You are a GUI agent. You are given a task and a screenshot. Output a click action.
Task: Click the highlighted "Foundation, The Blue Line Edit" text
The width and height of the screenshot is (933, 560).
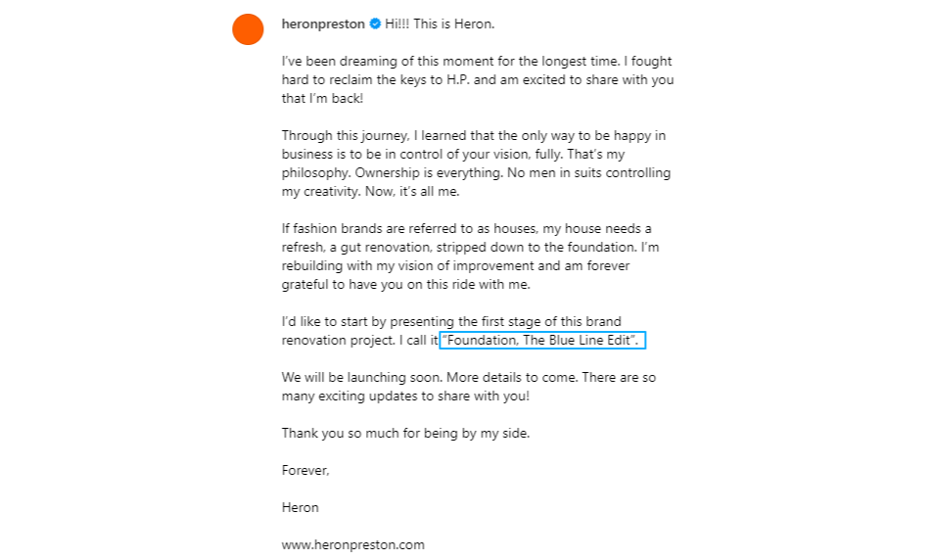(542, 341)
